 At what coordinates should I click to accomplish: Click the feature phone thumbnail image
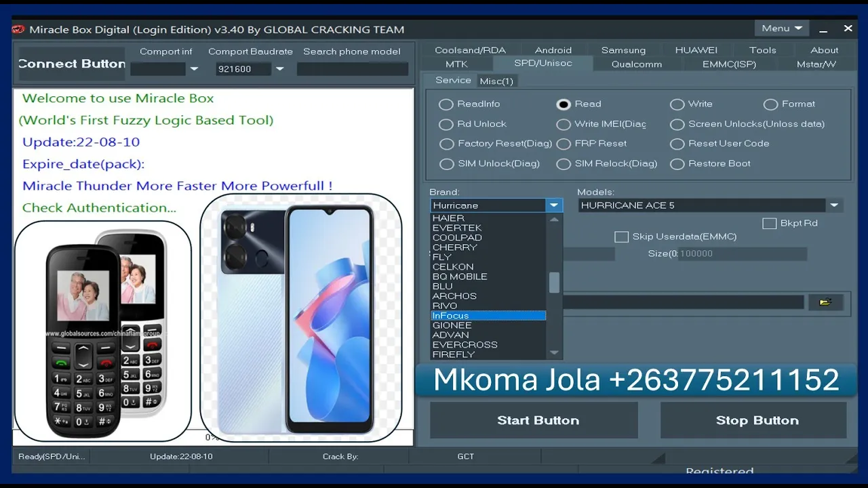click(103, 331)
